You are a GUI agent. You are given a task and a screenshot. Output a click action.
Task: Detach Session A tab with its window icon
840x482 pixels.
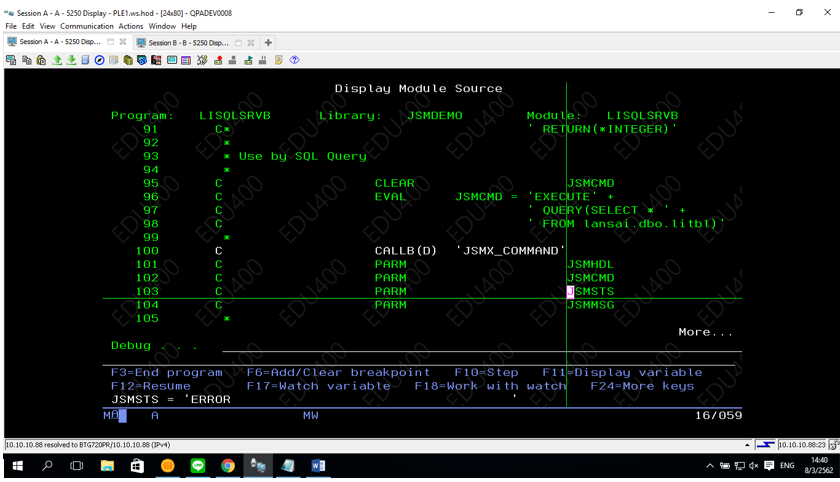point(110,42)
